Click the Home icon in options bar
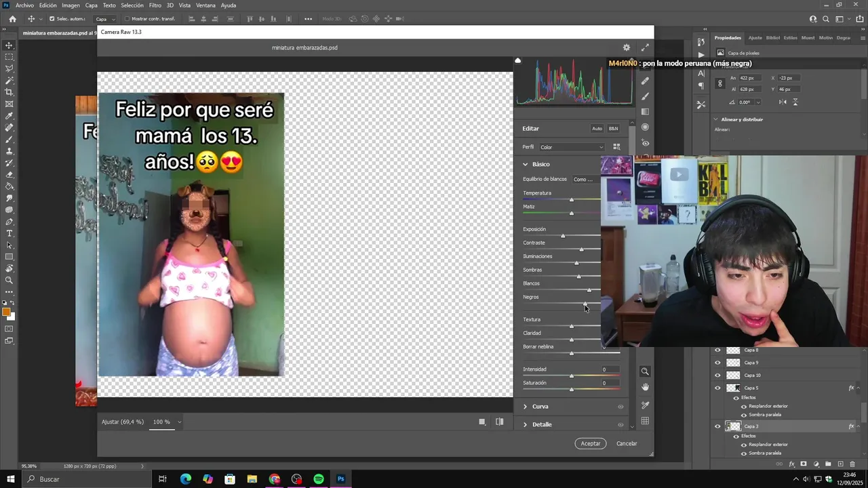This screenshot has height=488, width=868. (12, 19)
